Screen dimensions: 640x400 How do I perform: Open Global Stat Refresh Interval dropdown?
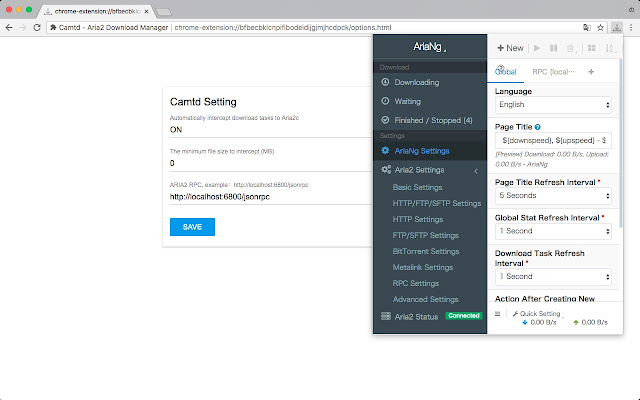pyautogui.click(x=553, y=231)
